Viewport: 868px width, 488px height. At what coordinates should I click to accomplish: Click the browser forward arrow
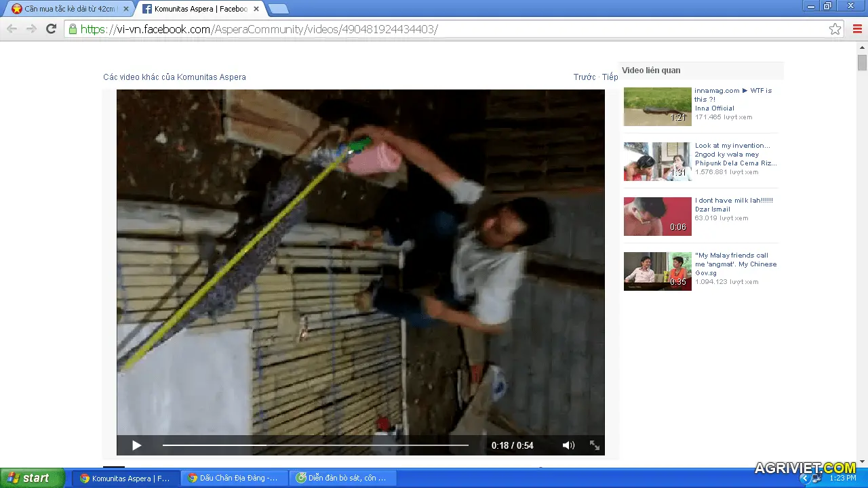tap(31, 28)
